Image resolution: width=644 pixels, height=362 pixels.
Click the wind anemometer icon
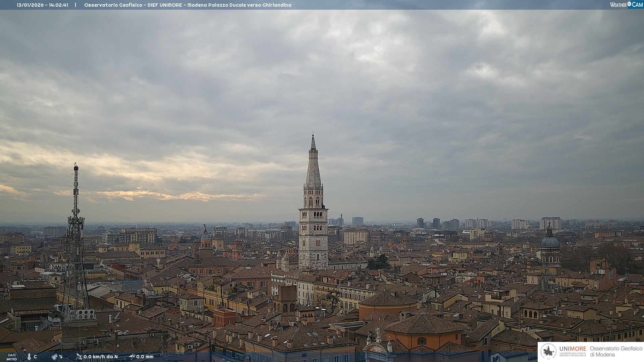[x=79, y=357]
